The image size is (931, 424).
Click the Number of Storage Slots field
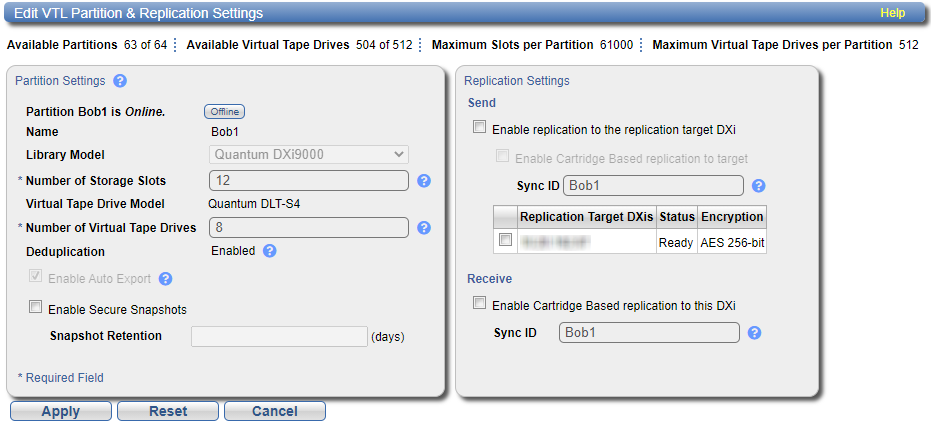(309, 181)
